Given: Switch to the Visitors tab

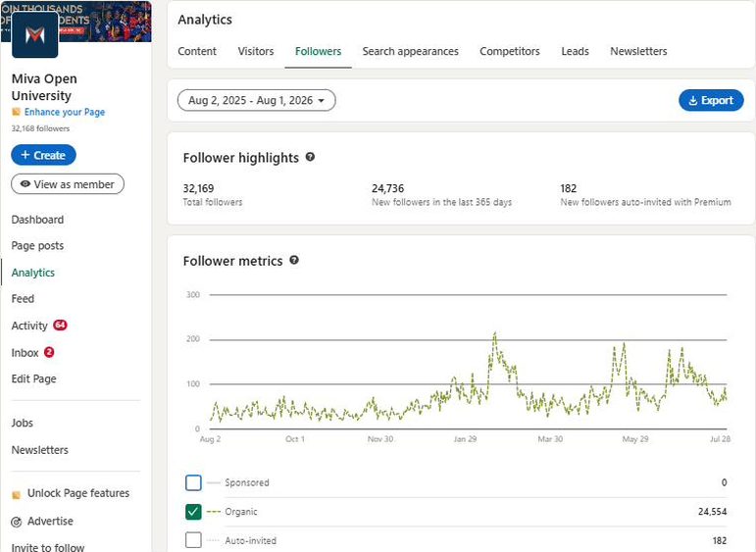Looking at the screenshot, I should [x=256, y=51].
